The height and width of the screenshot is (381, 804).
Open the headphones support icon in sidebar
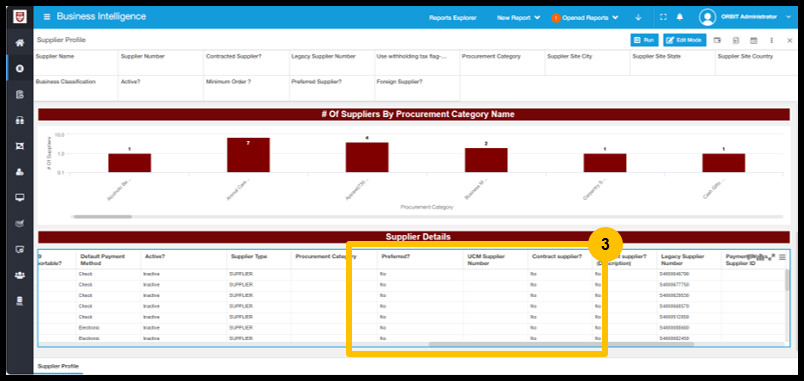point(19,120)
